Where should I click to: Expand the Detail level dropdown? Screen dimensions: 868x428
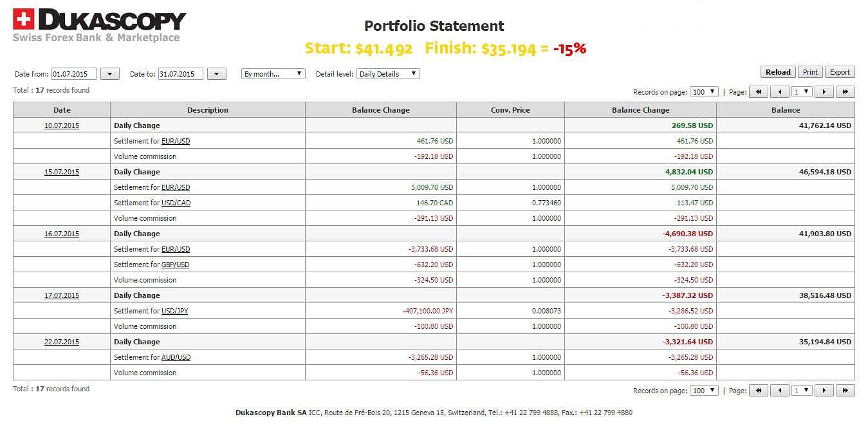click(x=388, y=74)
